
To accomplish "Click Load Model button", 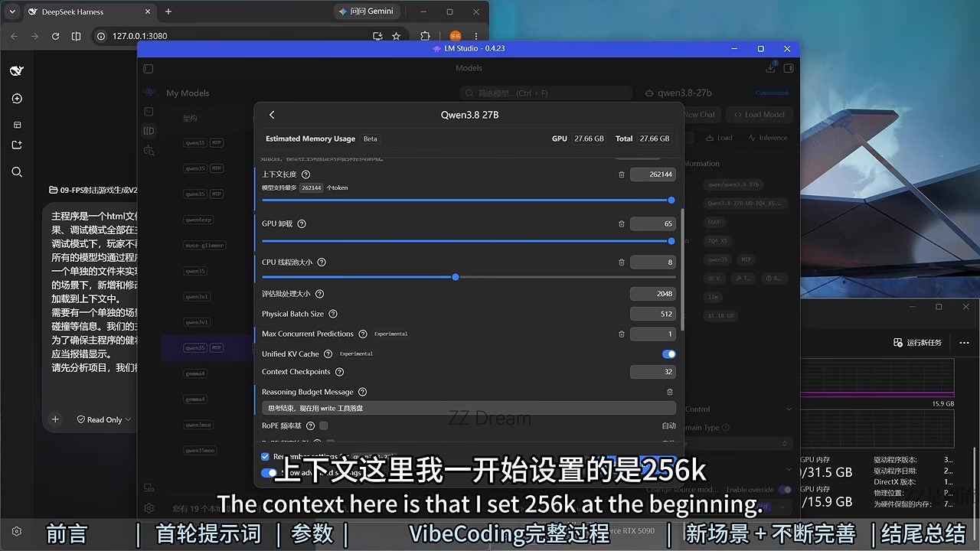I will [759, 115].
